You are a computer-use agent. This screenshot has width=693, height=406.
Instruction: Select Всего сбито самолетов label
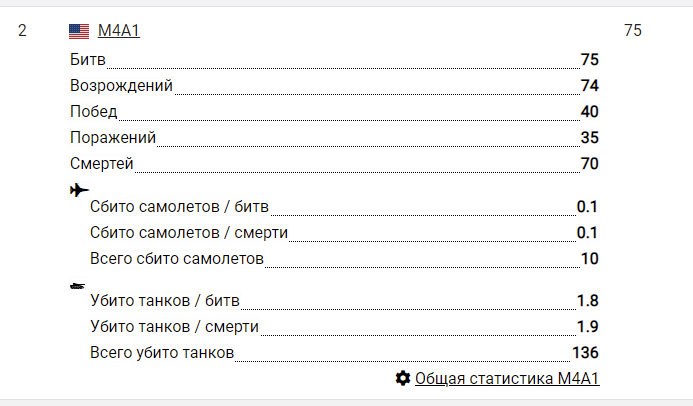point(176,260)
